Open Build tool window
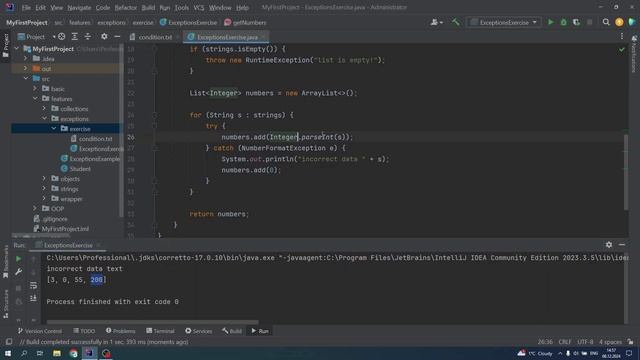Screen dimensions: 640x360 232,331
